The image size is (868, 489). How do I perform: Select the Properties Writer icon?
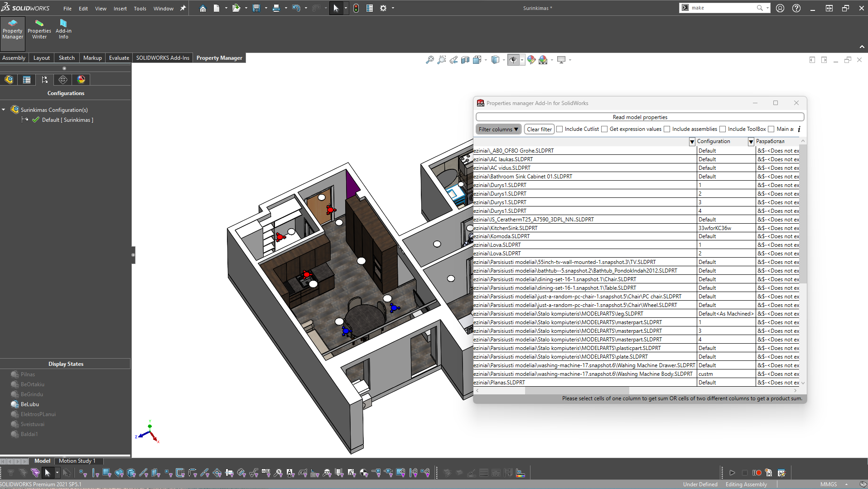39,29
